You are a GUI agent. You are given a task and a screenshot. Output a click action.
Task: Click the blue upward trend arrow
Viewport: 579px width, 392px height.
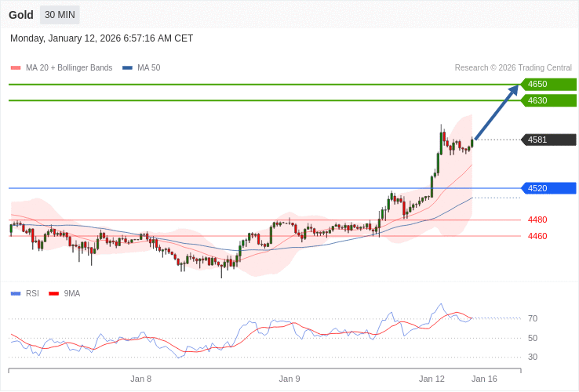coord(497,112)
